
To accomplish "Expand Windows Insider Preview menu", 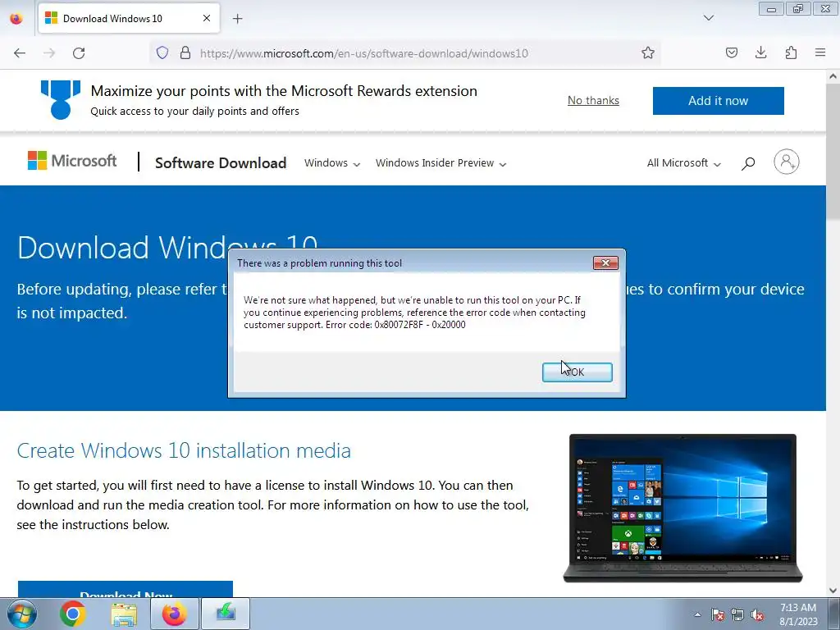I will pos(441,163).
